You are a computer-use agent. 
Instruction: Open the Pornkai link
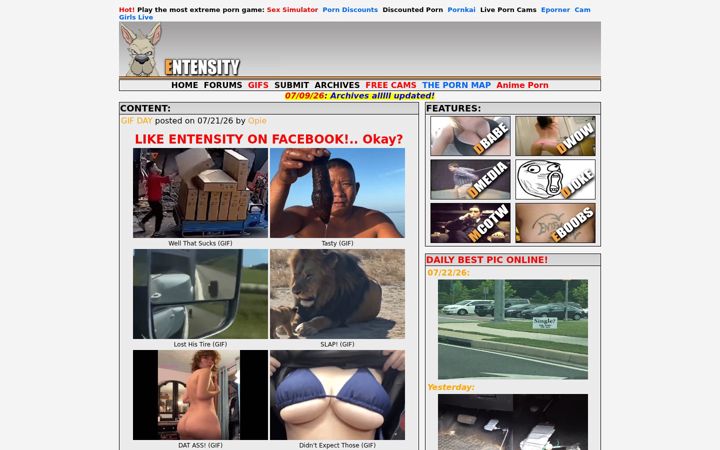[461, 10]
